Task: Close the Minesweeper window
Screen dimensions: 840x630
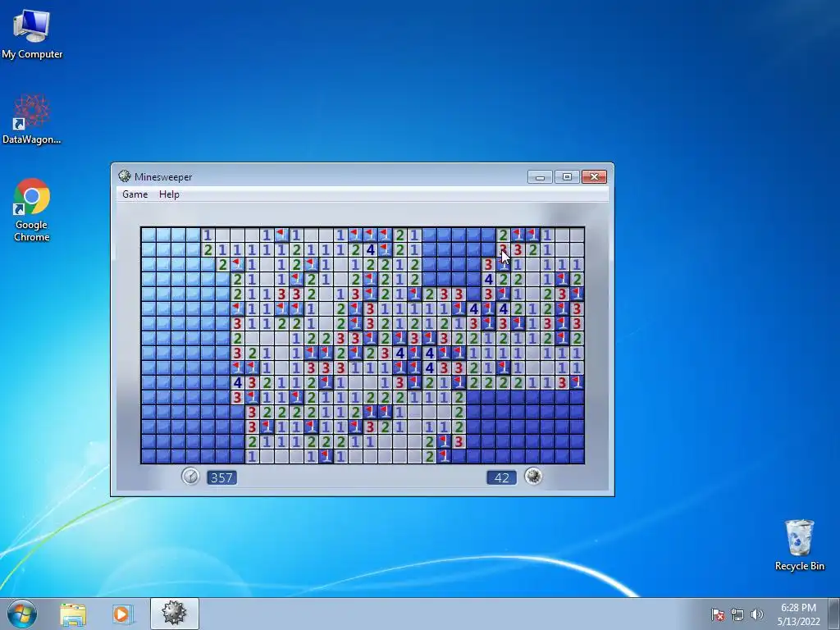Action: click(x=594, y=177)
